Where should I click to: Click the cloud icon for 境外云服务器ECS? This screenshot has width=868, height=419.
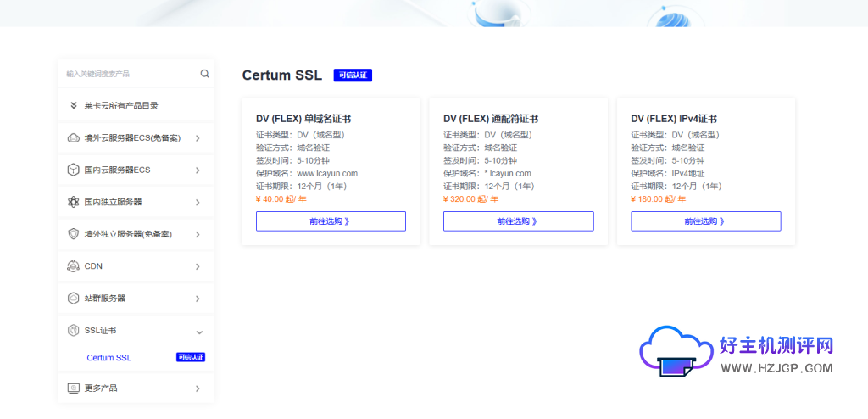point(73,138)
